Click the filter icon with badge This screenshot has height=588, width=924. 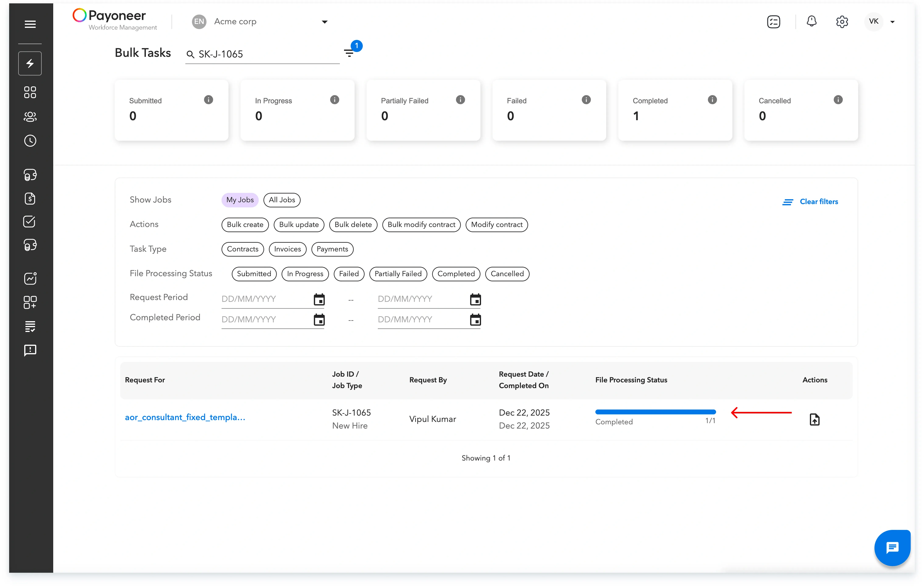349,53
